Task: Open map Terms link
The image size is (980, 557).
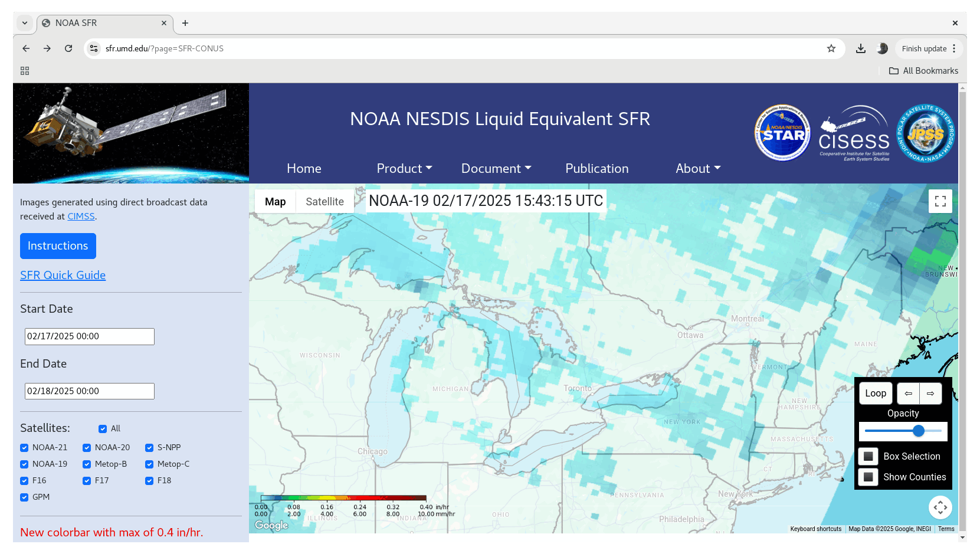Action: (x=946, y=529)
